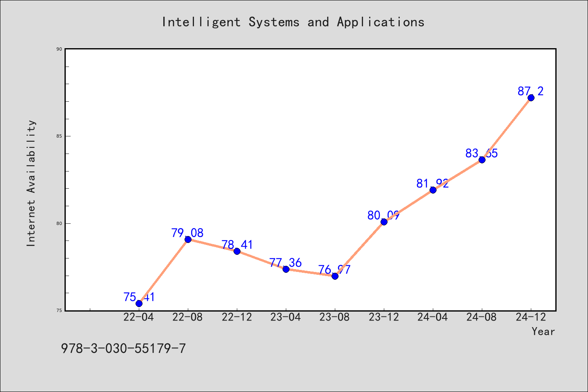
Task: Click the 22-08 x-axis tick label
Action: pos(188,317)
